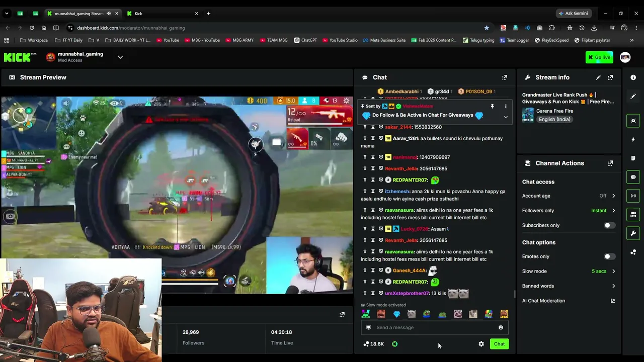This screenshot has width=644, height=362.
Task: Open the TeamLogger bookmark
Action: pyautogui.click(x=514, y=40)
